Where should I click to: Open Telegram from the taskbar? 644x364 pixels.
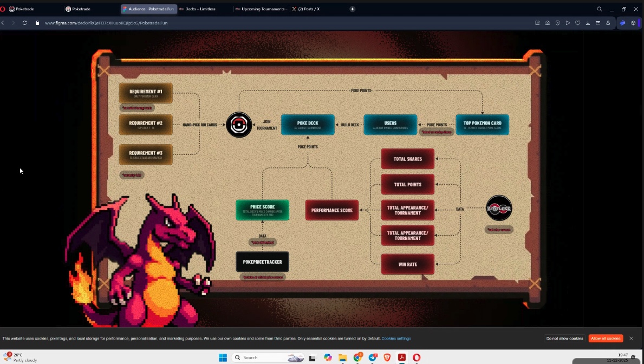(373, 357)
